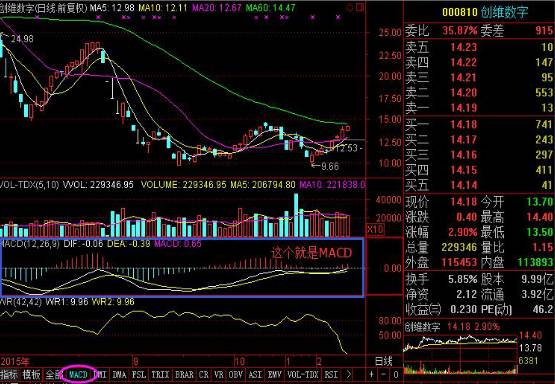Switch to VOL-TDX indicator tab
Viewport: 555px width, 384px height.
[x=303, y=374]
